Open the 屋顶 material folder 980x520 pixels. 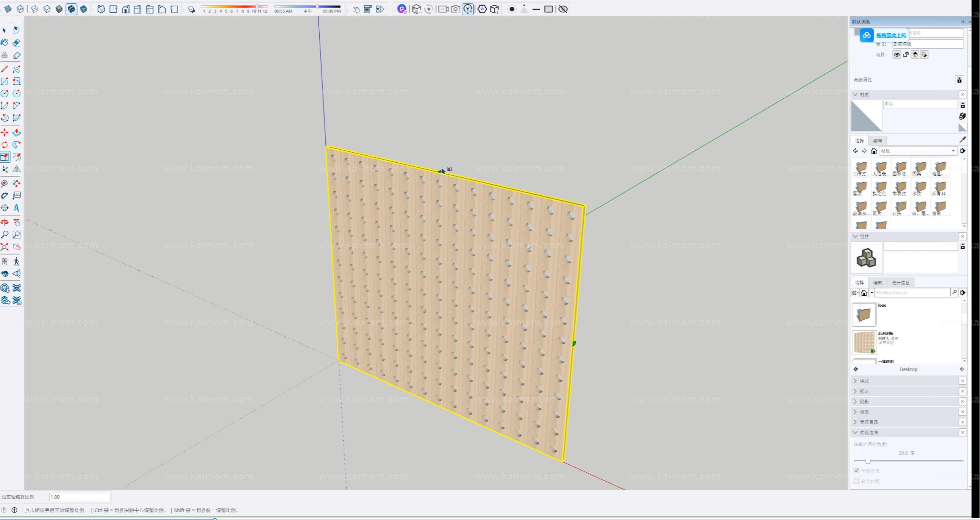click(x=861, y=188)
